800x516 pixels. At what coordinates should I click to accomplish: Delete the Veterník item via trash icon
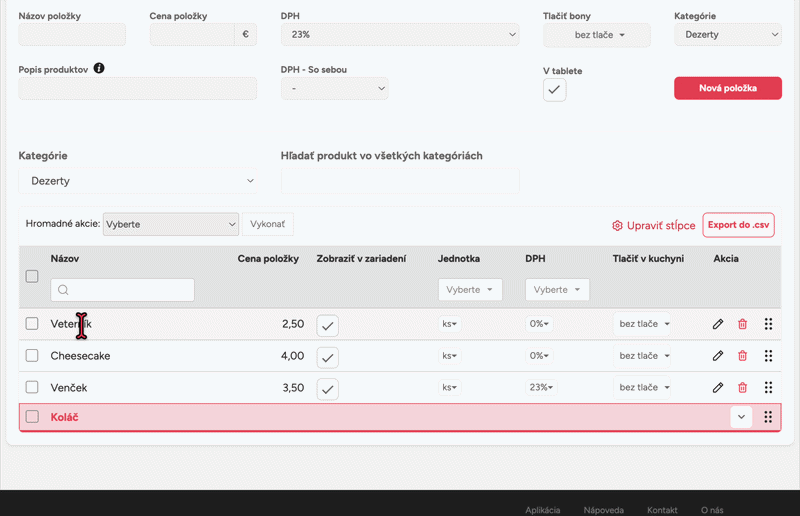(x=742, y=324)
